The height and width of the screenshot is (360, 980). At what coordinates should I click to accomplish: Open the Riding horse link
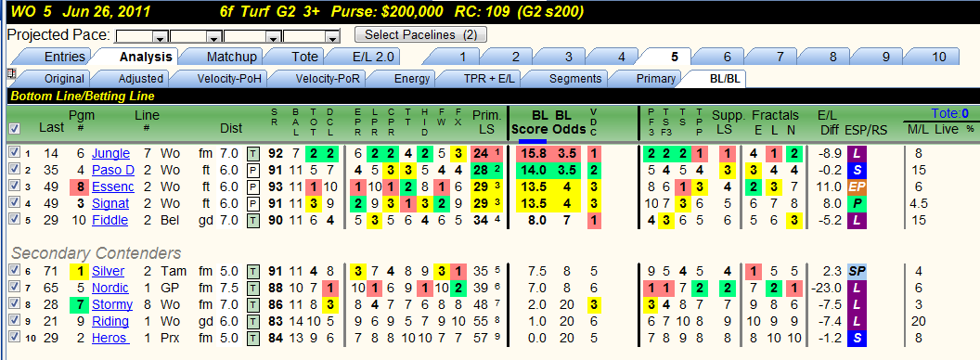110,321
